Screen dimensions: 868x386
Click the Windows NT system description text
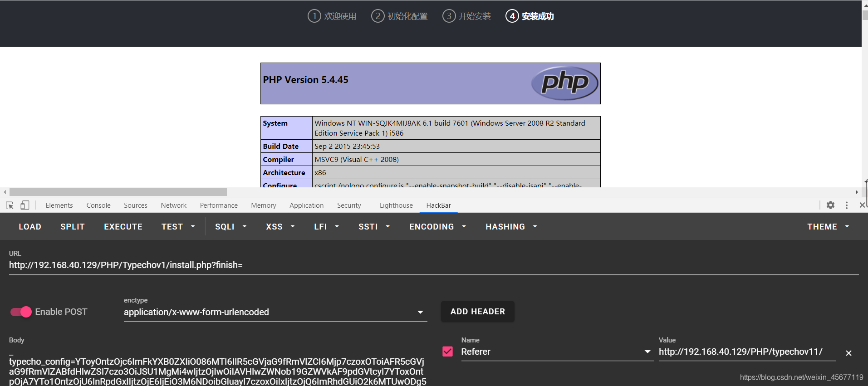point(450,128)
